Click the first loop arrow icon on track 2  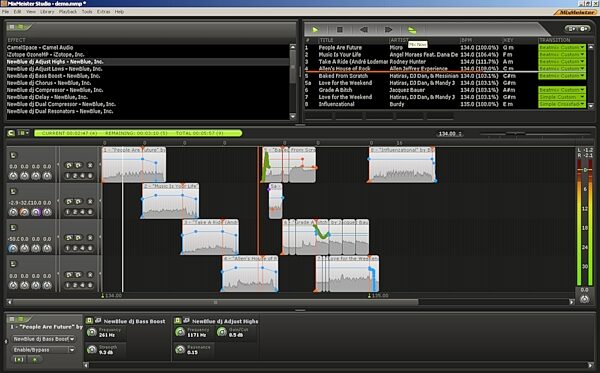click(69, 202)
